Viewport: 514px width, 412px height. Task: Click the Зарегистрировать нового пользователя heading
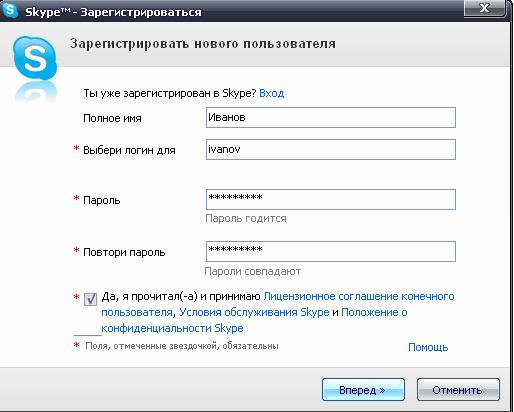pos(203,44)
